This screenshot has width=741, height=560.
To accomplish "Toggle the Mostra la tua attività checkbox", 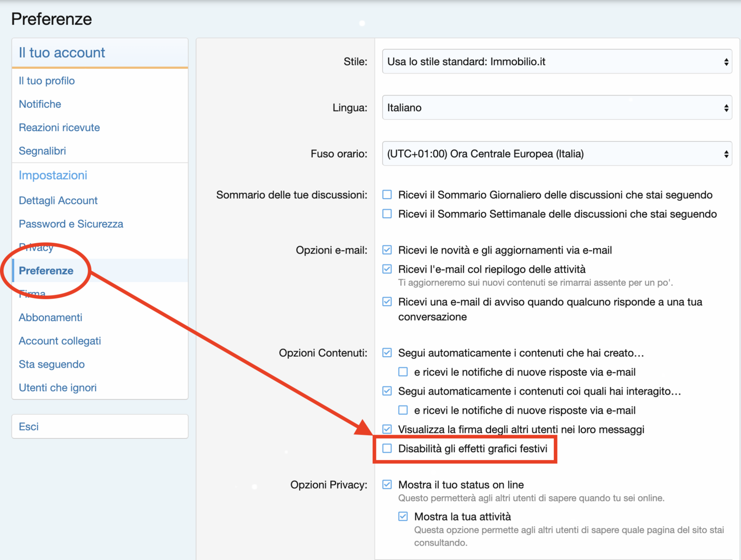I will coord(403,516).
